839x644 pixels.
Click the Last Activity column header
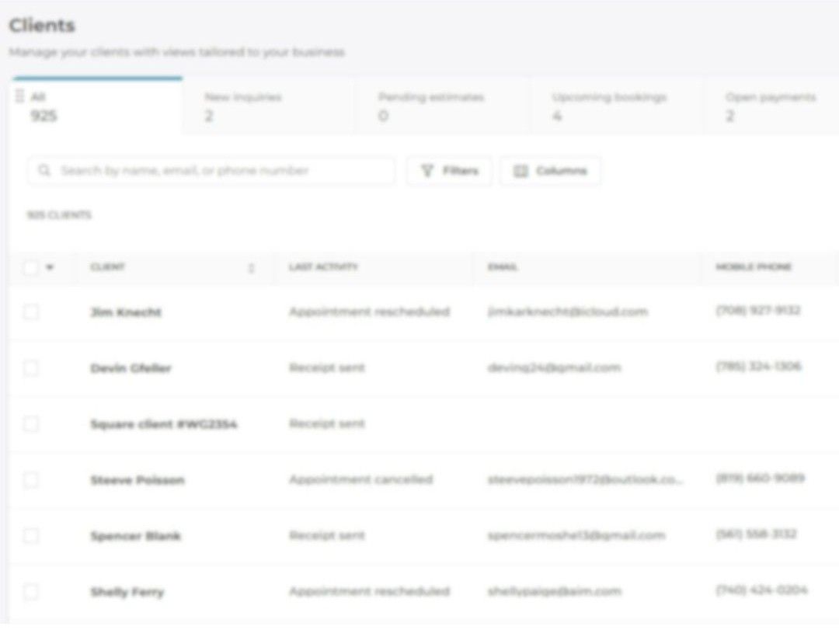tap(324, 267)
